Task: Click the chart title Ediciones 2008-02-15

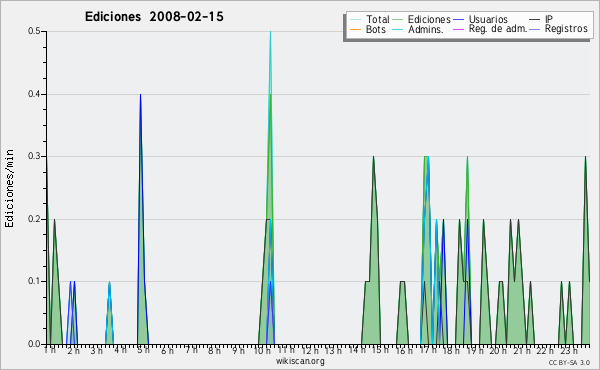Action: pos(154,17)
